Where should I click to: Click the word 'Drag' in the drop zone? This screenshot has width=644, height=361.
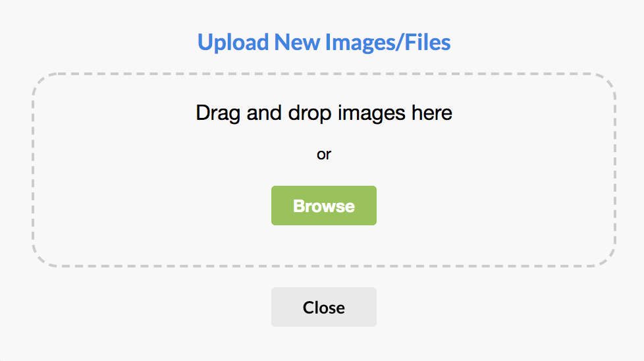coord(218,113)
